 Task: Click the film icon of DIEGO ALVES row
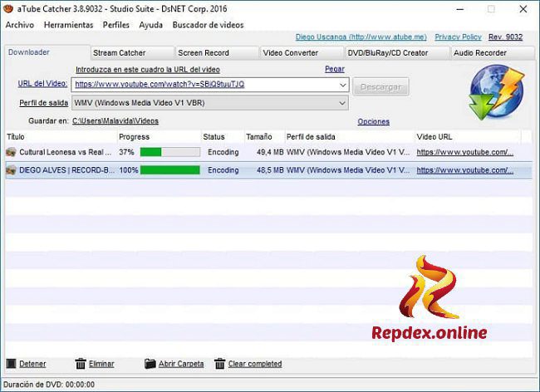(x=11, y=169)
